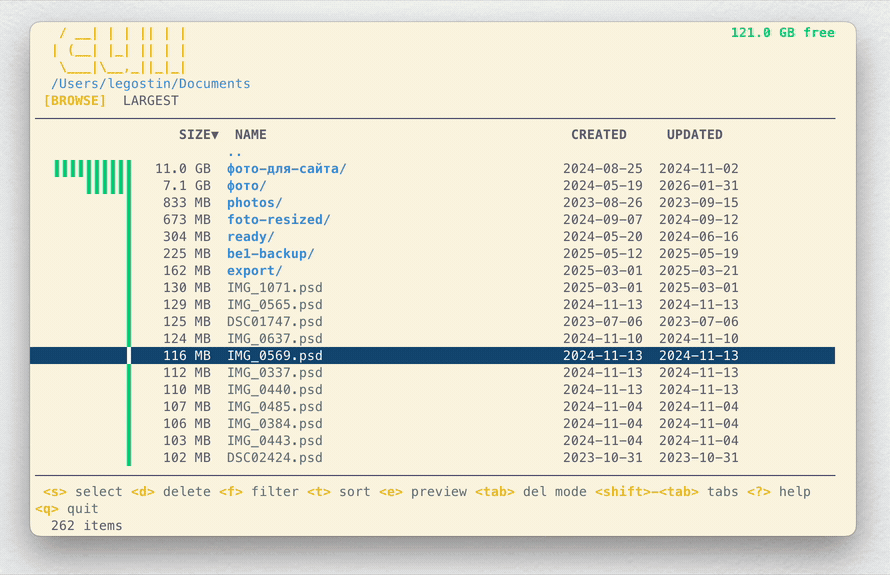The width and height of the screenshot is (890, 575).
Task: Click the green size usage bar graph
Action: coord(93,313)
